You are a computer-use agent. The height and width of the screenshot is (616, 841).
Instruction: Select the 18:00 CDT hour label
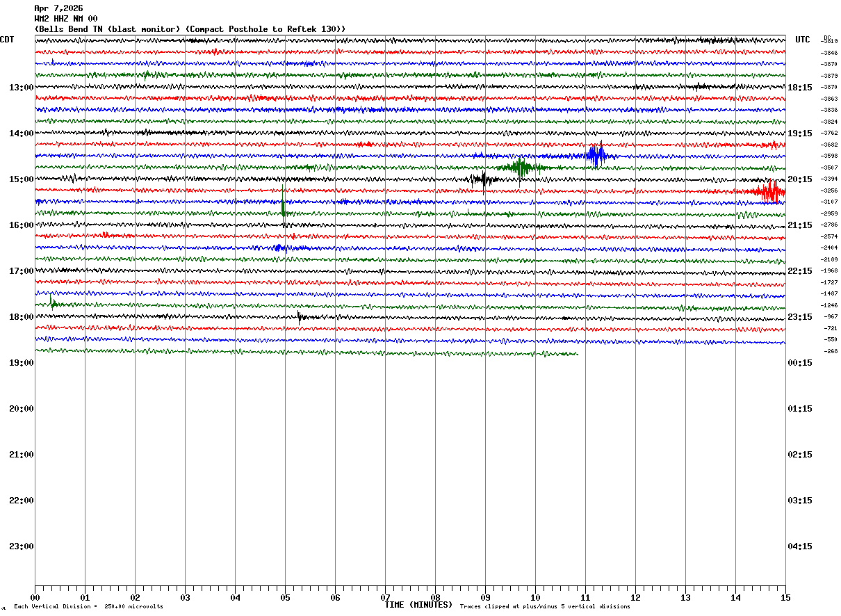coord(22,317)
